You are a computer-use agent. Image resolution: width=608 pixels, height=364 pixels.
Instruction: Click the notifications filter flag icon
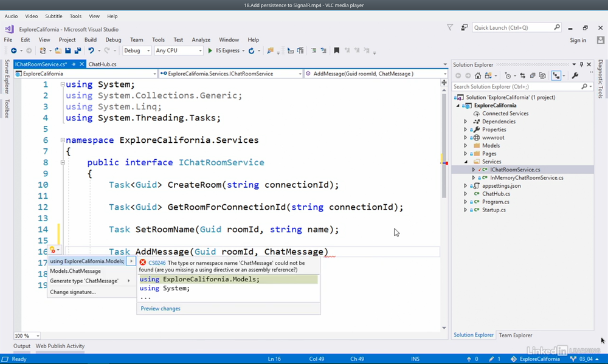tap(450, 27)
